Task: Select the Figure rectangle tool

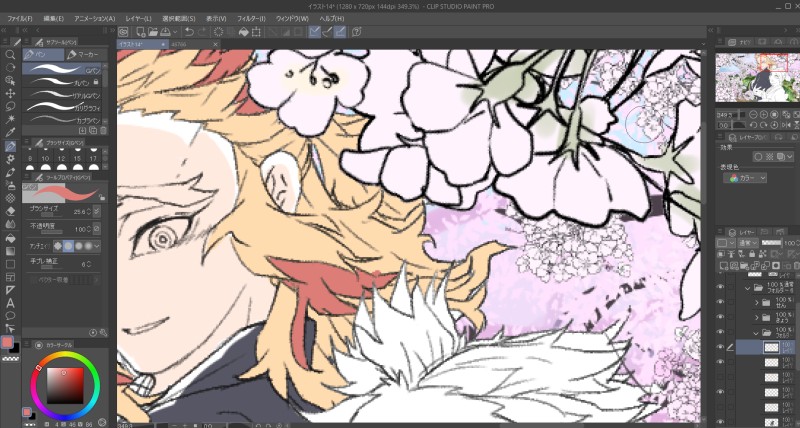Action: pos(10,264)
